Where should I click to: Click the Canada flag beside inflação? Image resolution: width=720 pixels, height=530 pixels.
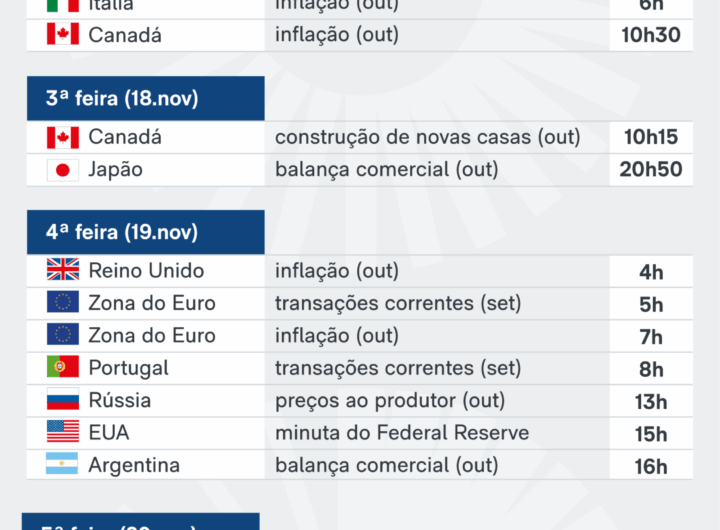(x=62, y=35)
